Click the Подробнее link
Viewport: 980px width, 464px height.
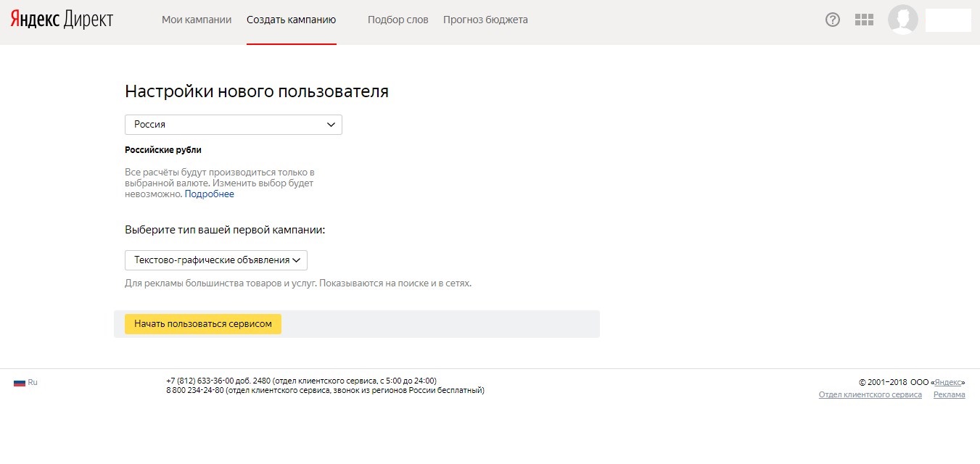pyautogui.click(x=210, y=194)
